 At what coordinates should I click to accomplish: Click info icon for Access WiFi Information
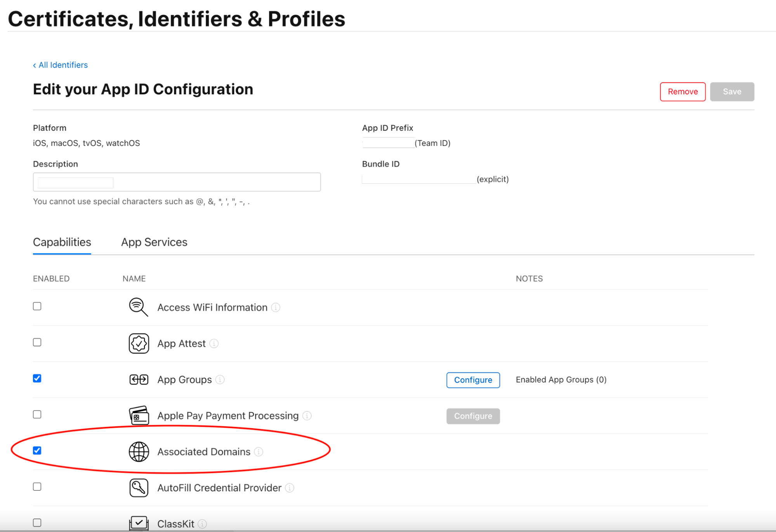[x=276, y=307]
